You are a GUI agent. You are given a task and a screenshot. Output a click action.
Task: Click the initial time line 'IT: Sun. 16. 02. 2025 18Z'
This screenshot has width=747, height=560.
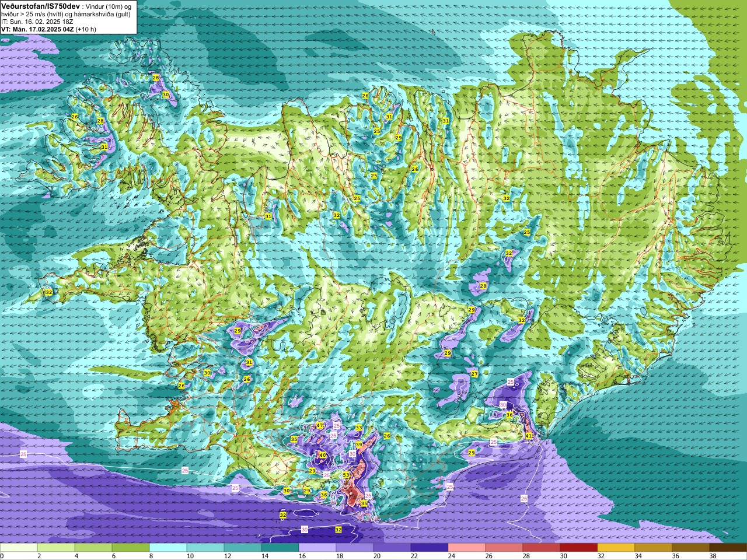37,22
